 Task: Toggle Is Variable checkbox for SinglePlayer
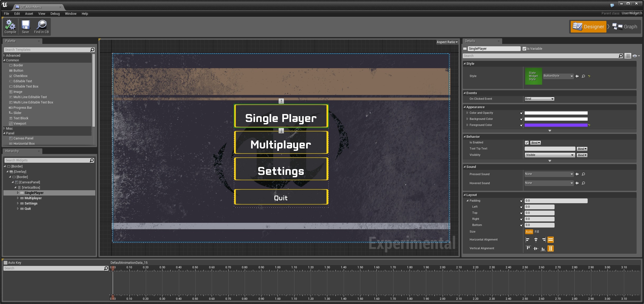[x=524, y=48]
